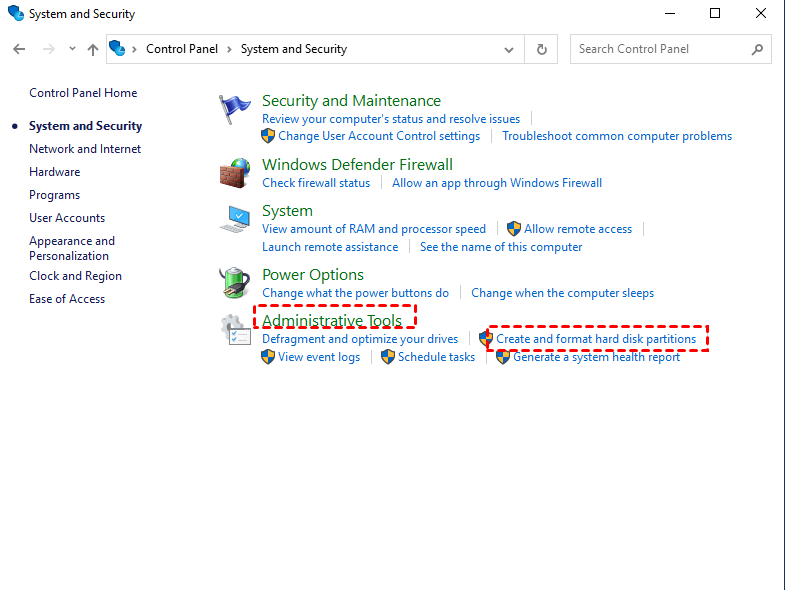Open Programs category in sidebar
Image resolution: width=785 pixels, height=590 pixels.
pyautogui.click(x=55, y=195)
